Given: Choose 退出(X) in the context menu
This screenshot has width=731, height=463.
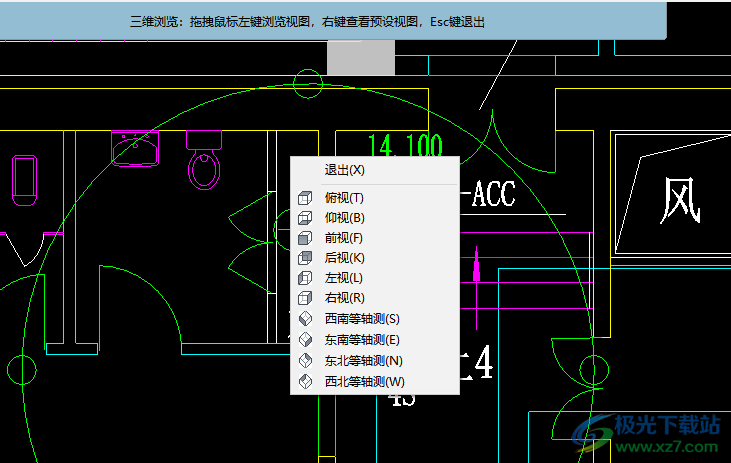Looking at the screenshot, I should coord(375,170).
